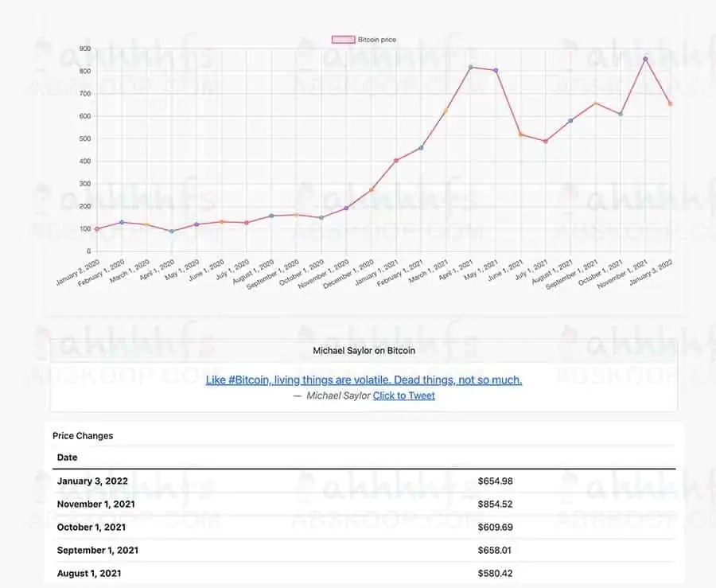
Task: Select the January 3, 2022 table row date
Action: click(92, 481)
